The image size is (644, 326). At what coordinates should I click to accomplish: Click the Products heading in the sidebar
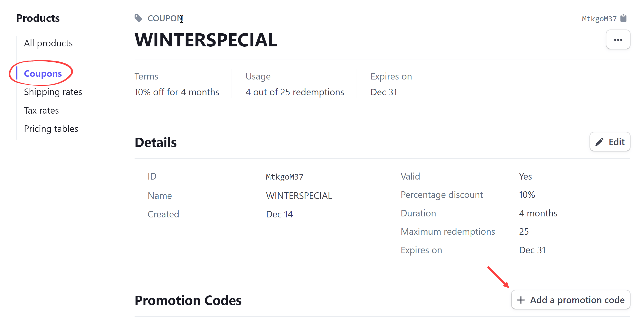pyautogui.click(x=38, y=18)
